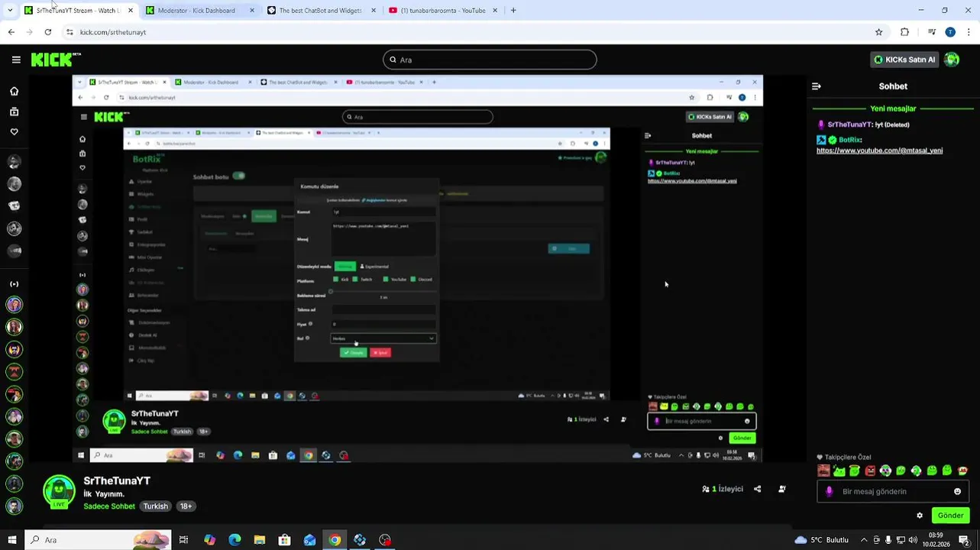Click the follow user icon beside share
Image resolution: width=980 pixels, height=550 pixels.
point(781,489)
